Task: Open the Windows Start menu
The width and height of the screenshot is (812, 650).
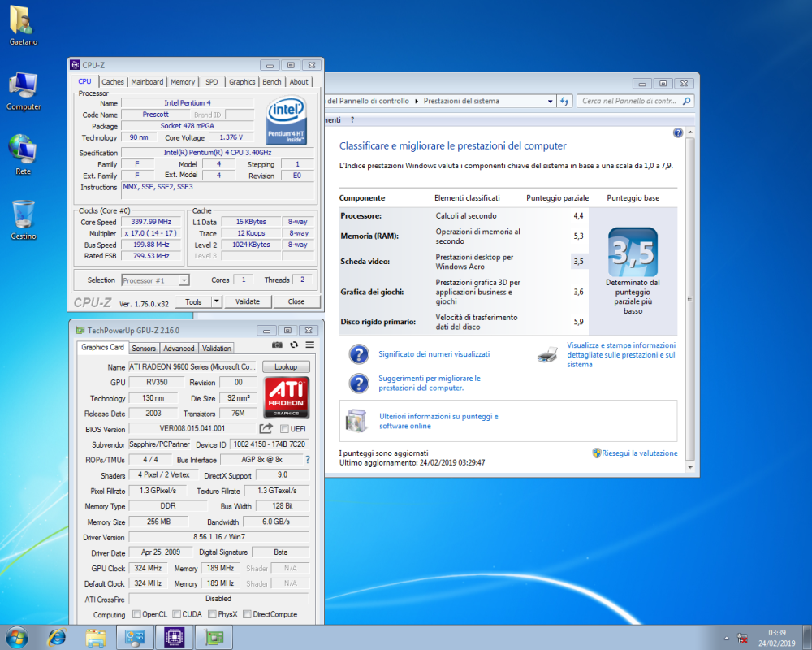Action: 16,638
